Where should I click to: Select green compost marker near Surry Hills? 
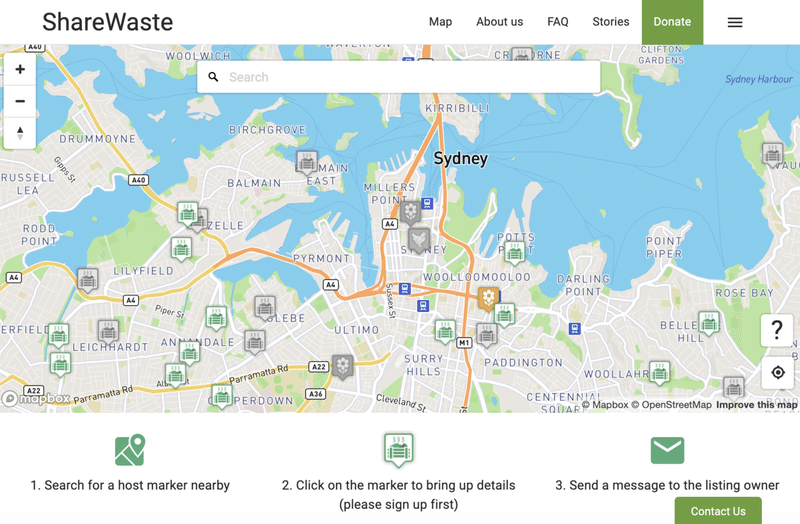tap(445, 332)
